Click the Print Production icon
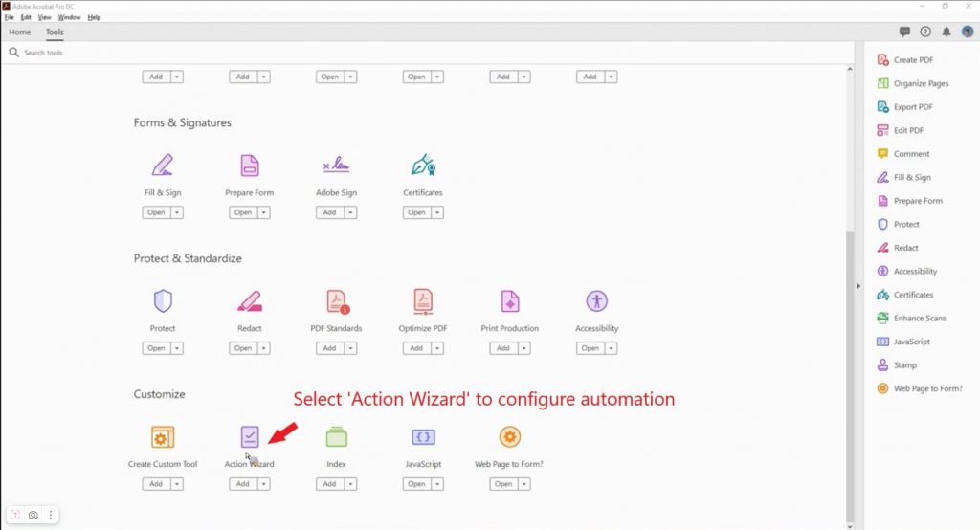 (x=510, y=301)
